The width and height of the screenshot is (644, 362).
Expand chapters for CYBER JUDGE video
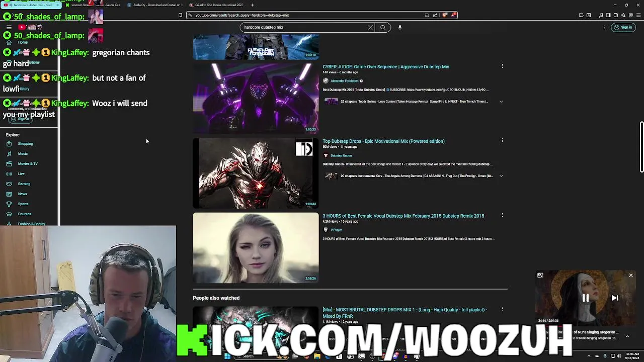pyautogui.click(x=501, y=102)
